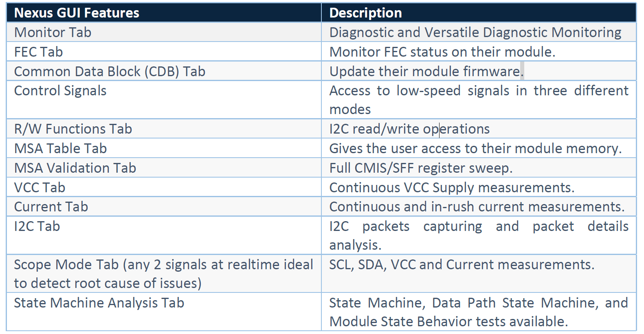Image resolution: width=644 pixels, height=334 pixels.
Task: Select the "I2C read/write operations" description cell
Action: point(409,129)
